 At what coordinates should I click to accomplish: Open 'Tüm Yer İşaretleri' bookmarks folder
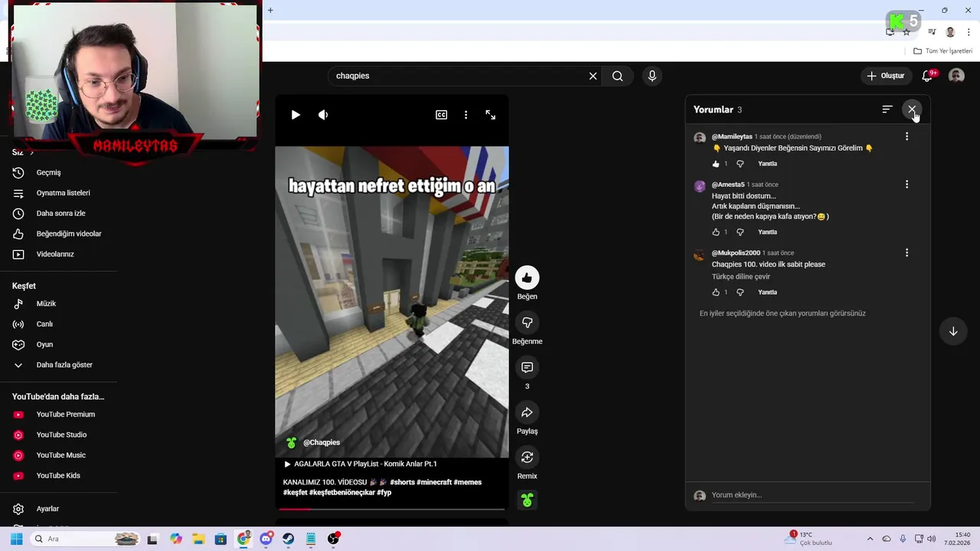coord(942,51)
